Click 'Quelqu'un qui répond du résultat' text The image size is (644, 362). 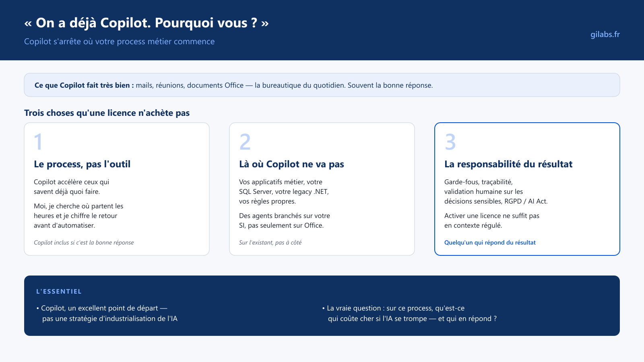pos(490,243)
